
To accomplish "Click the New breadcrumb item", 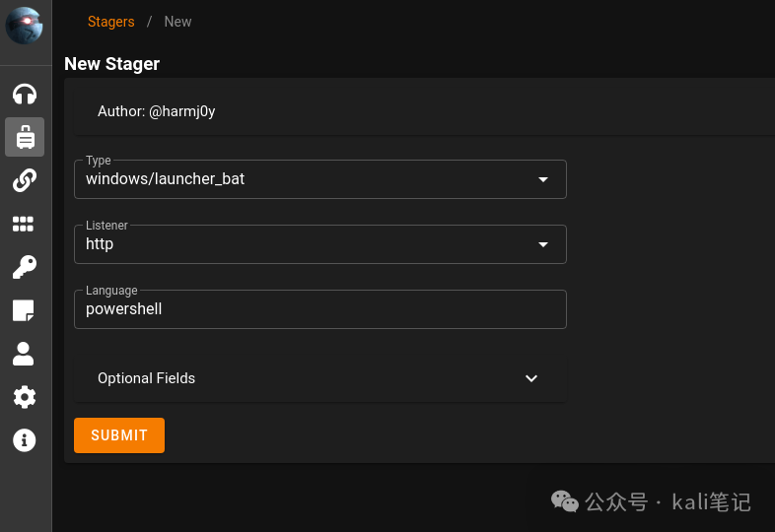I will 177,22.
